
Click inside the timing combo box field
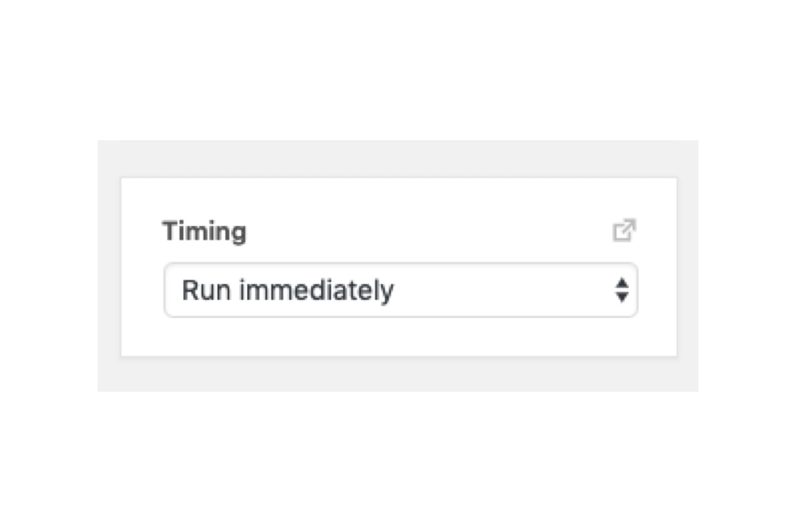[401, 290]
